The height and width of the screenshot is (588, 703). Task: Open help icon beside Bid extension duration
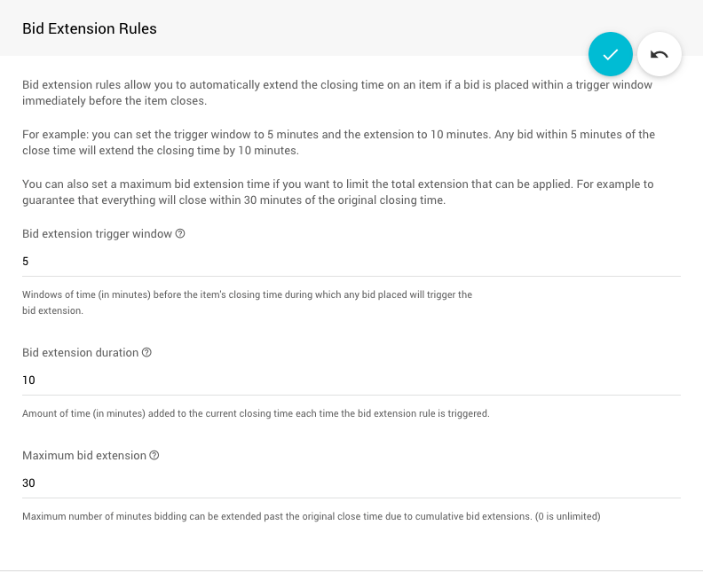[x=147, y=352]
